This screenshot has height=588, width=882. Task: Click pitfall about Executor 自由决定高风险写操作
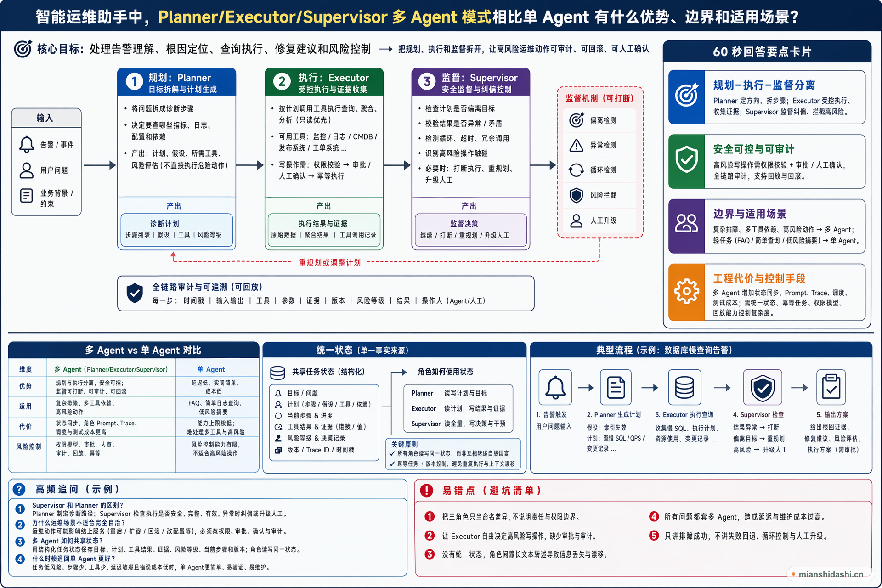(519, 536)
